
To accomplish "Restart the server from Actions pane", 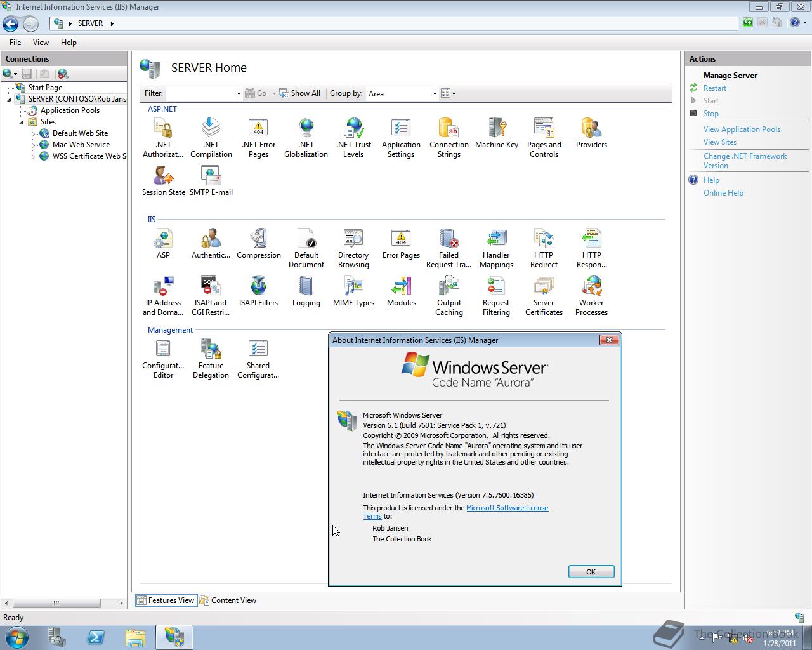I will [714, 88].
